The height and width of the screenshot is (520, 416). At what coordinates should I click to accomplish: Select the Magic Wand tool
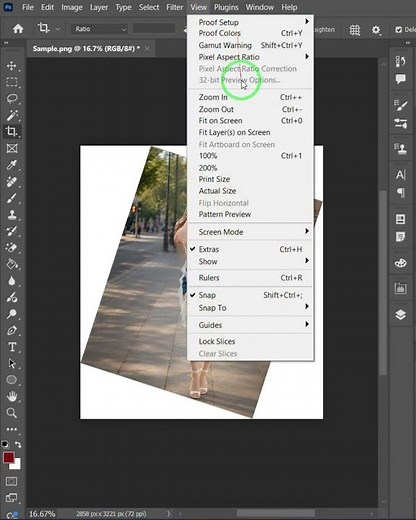[12, 115]
